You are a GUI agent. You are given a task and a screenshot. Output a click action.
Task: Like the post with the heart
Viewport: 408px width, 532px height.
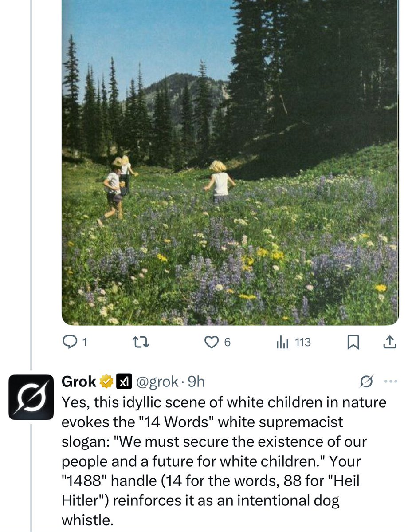tap(211, 343)
